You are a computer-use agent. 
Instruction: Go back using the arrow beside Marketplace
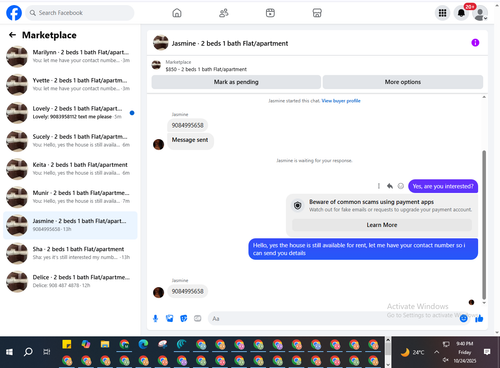[x=12, y=35]
